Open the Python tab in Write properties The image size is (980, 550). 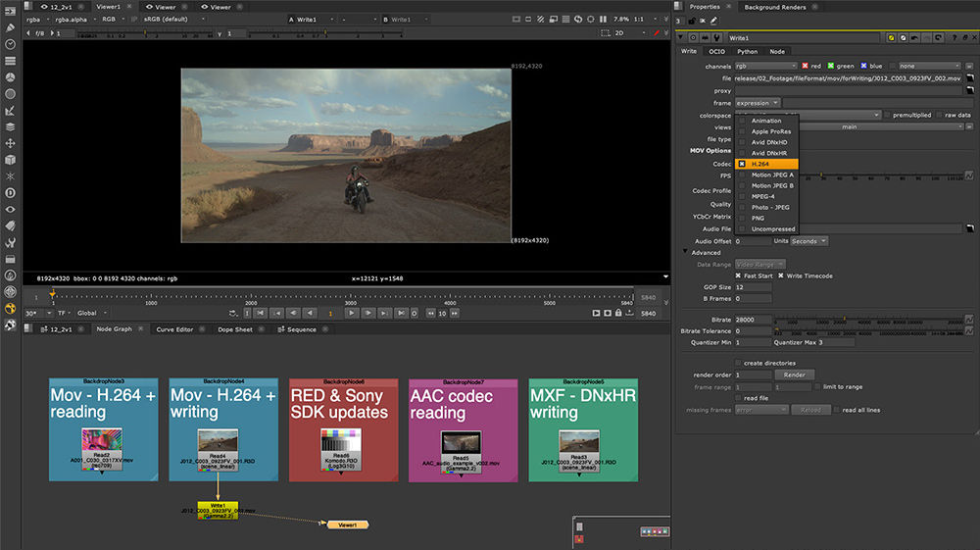tap(747, 51)
